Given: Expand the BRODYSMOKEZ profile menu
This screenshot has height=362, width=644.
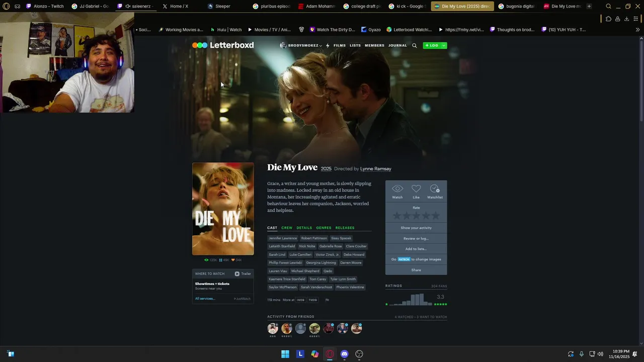Looking at the screenshot, I should click(301, 45).
